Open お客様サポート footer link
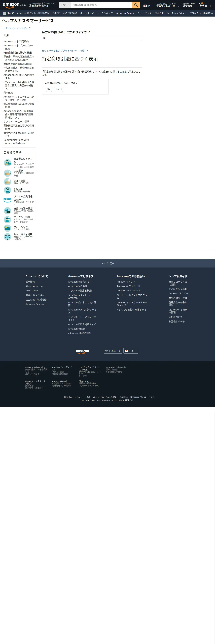 (177, 321)
